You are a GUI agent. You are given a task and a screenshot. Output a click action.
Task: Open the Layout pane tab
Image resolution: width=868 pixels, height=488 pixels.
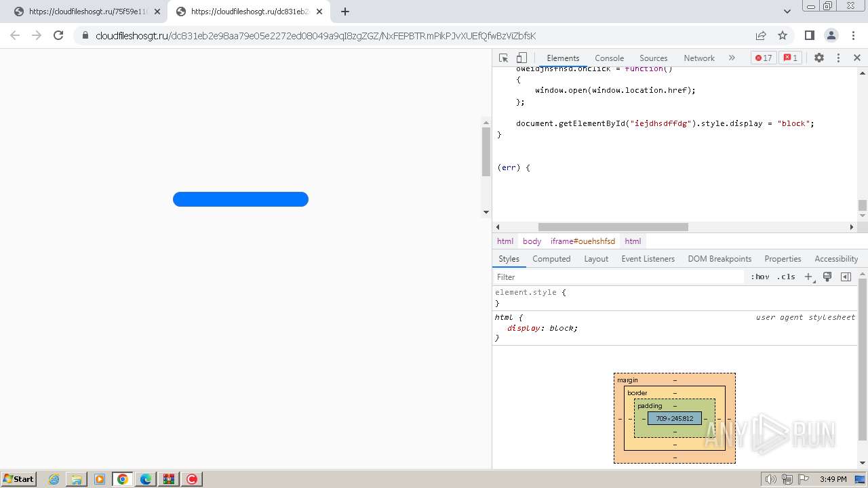tap(596, 259)
